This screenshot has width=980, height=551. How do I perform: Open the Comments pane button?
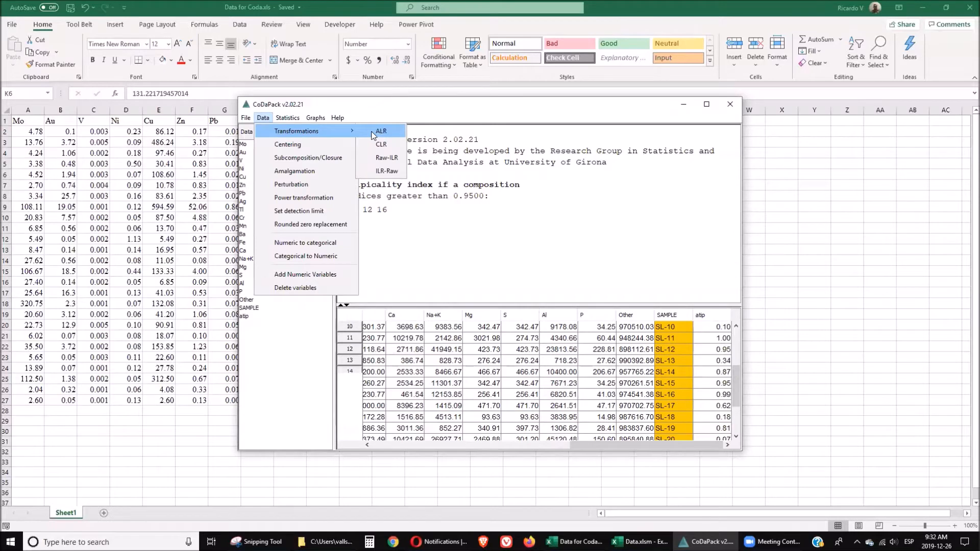(949, 24)
